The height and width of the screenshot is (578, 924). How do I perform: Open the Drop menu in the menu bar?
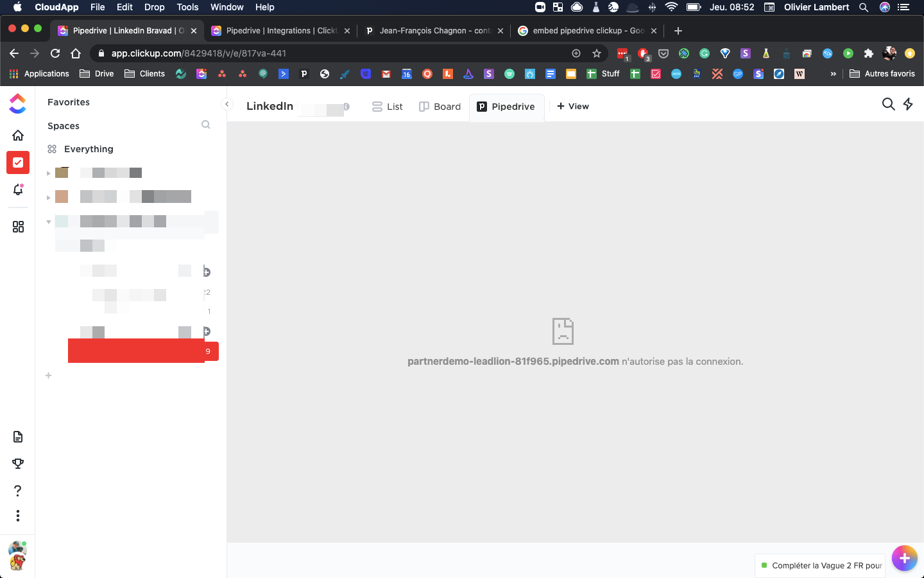pos(154,7)
